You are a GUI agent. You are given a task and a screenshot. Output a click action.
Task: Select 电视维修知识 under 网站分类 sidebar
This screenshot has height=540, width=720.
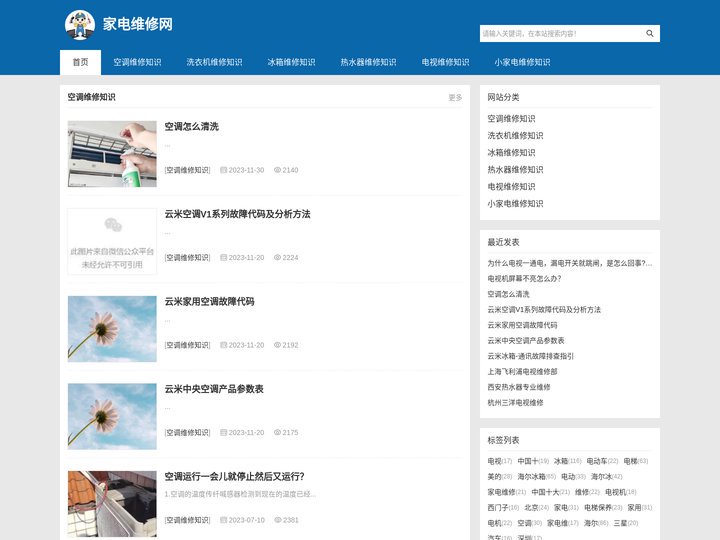pyautogui.click(x=511, y=186)
